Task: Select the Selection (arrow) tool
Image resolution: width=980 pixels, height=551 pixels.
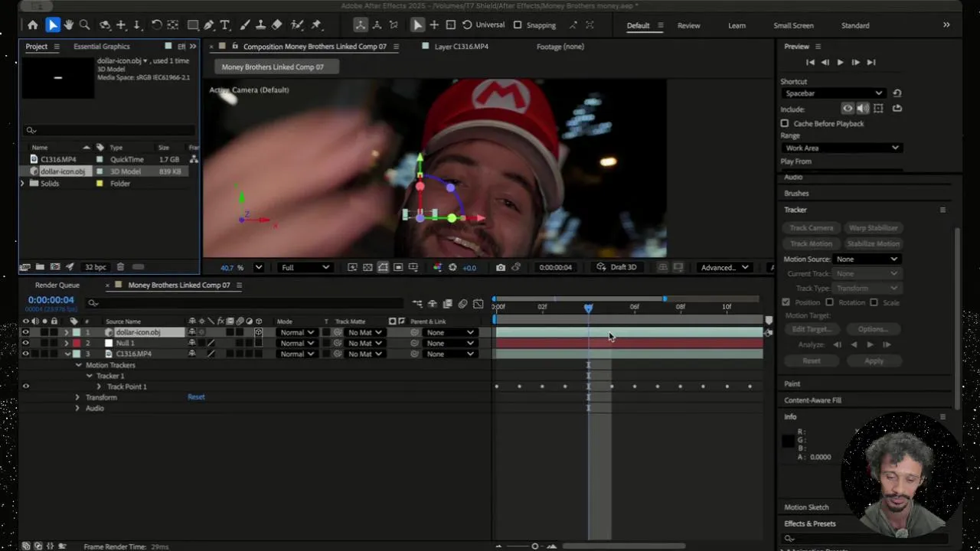Action: pyautogui.click(x=52, y=25)
